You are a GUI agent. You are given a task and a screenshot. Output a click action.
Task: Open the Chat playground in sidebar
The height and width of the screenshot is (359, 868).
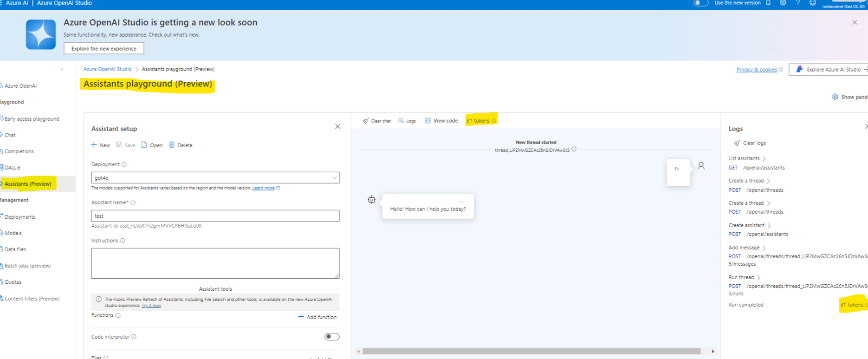tap(10, 135)
